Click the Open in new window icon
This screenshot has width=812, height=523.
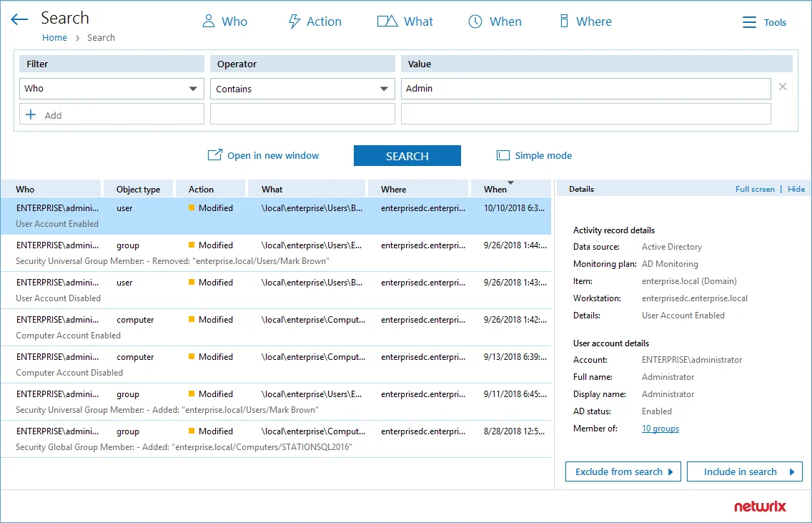pos(215,155)
